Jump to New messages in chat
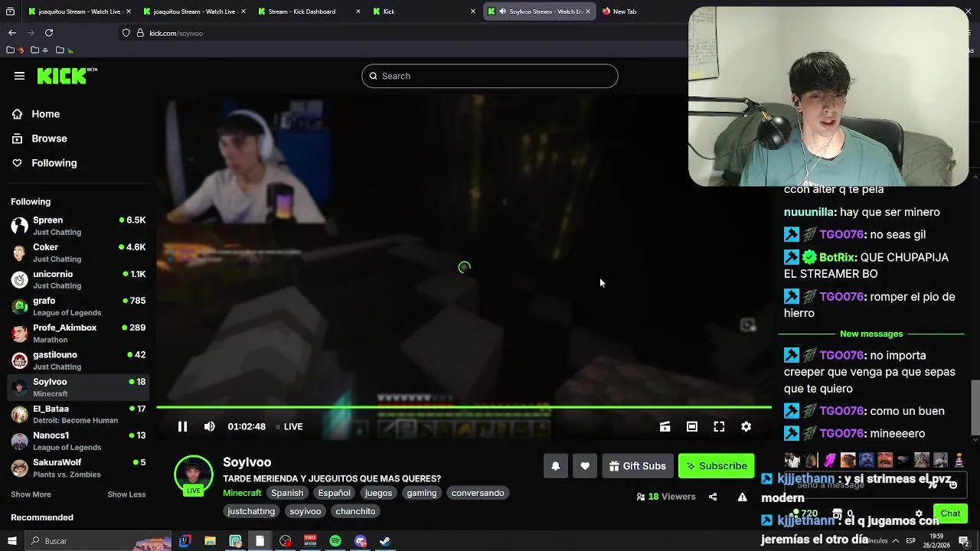The width and height of the screenshot is (980, 551). [871, 334]
